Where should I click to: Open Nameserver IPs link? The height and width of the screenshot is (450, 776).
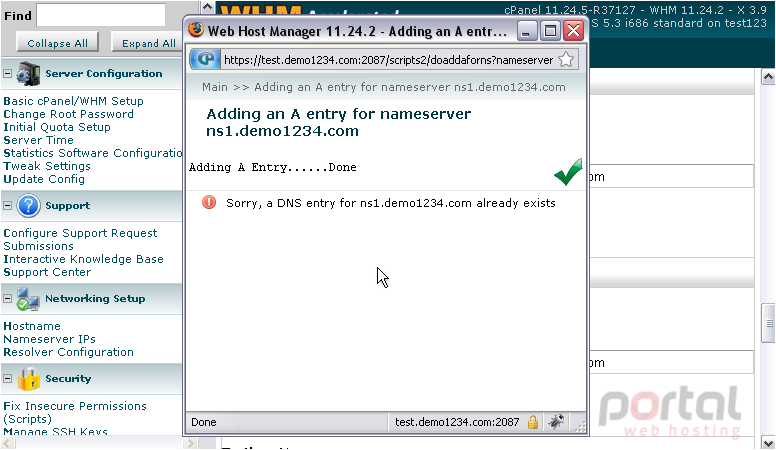(49, 339)
